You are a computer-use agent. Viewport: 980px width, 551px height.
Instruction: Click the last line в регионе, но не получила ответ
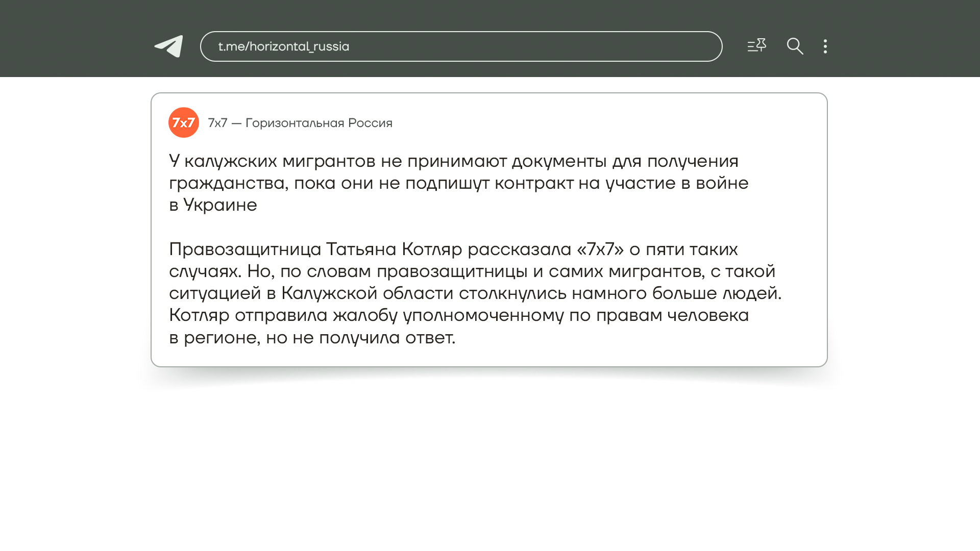(x=312, y=338)
